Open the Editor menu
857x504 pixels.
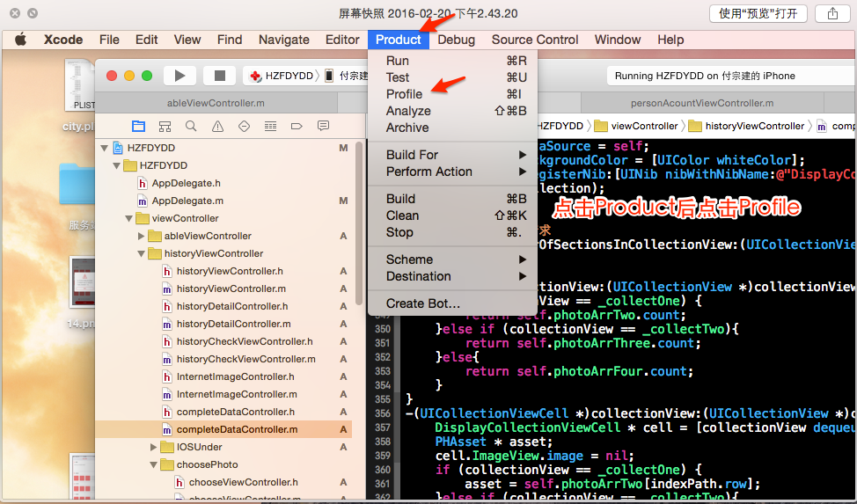click(342, 40)
